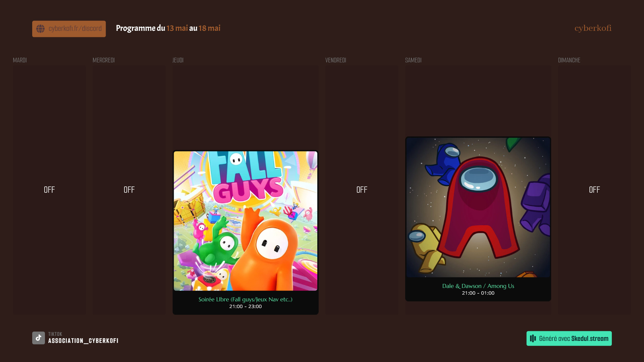Open the cyberkofi.fr/discord link
644x362 pixels.
pos(75,29)
